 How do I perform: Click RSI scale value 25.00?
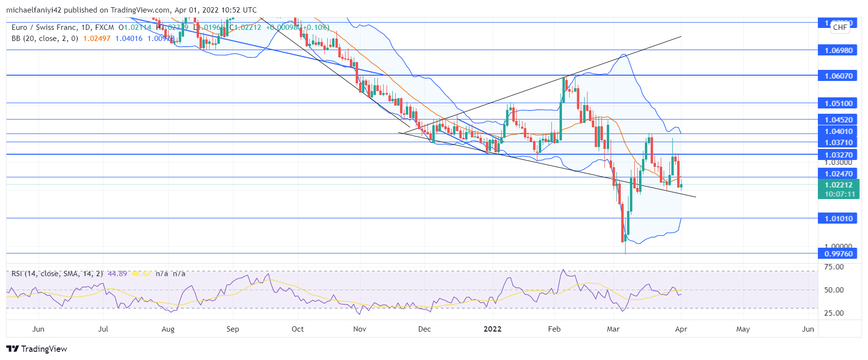point(834,313)
